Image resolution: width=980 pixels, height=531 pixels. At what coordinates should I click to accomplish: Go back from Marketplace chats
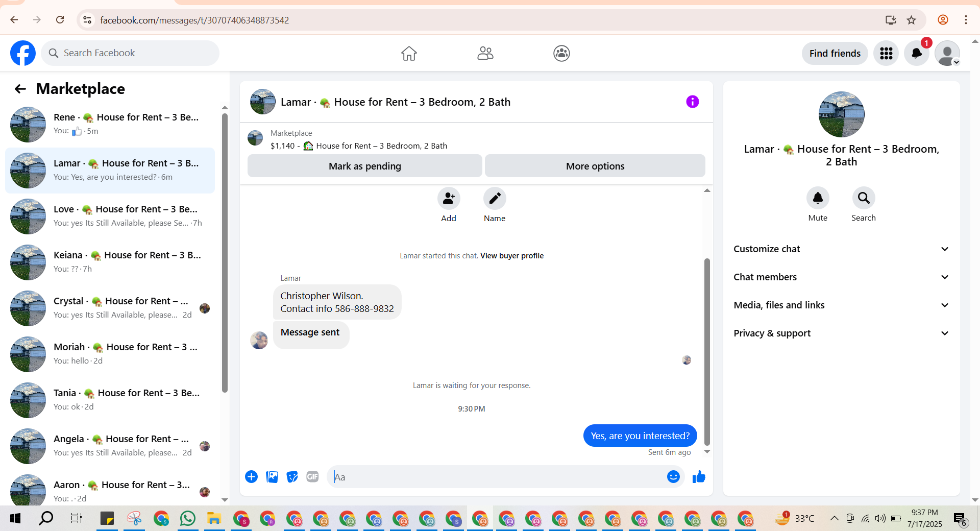(x=20, y=89)
